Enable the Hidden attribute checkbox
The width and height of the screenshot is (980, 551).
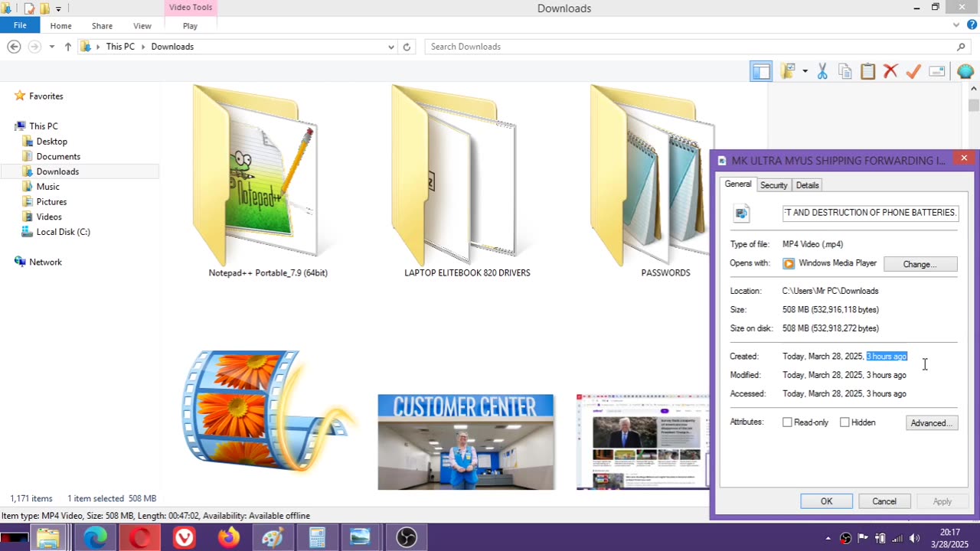(844, 422)
